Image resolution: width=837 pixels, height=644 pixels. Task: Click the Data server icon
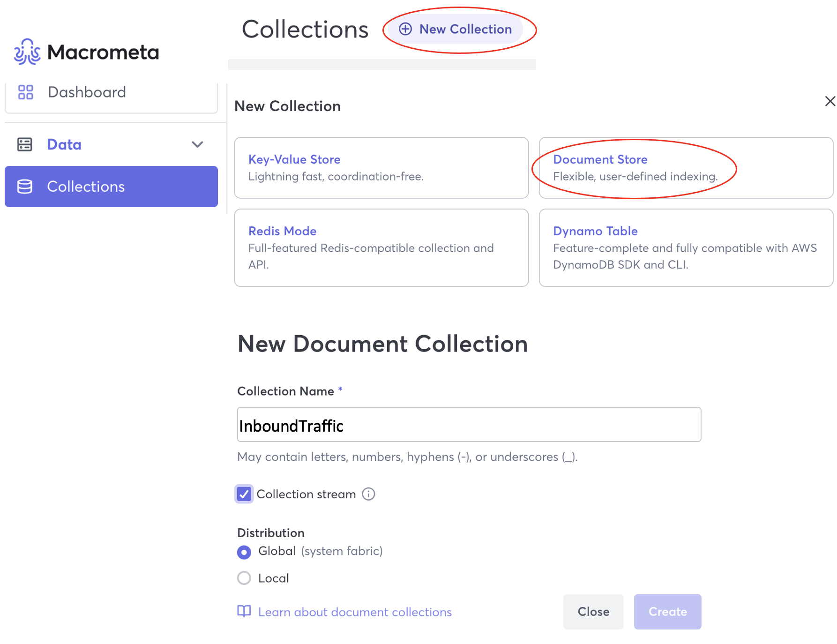[24, 144]
